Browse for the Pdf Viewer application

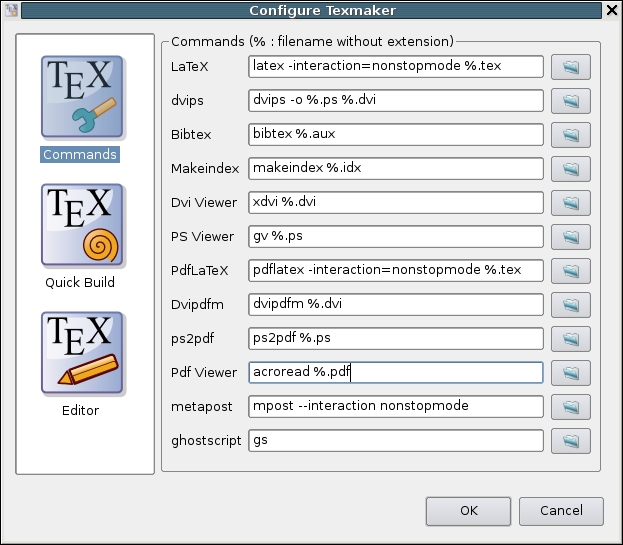point(570,373)
